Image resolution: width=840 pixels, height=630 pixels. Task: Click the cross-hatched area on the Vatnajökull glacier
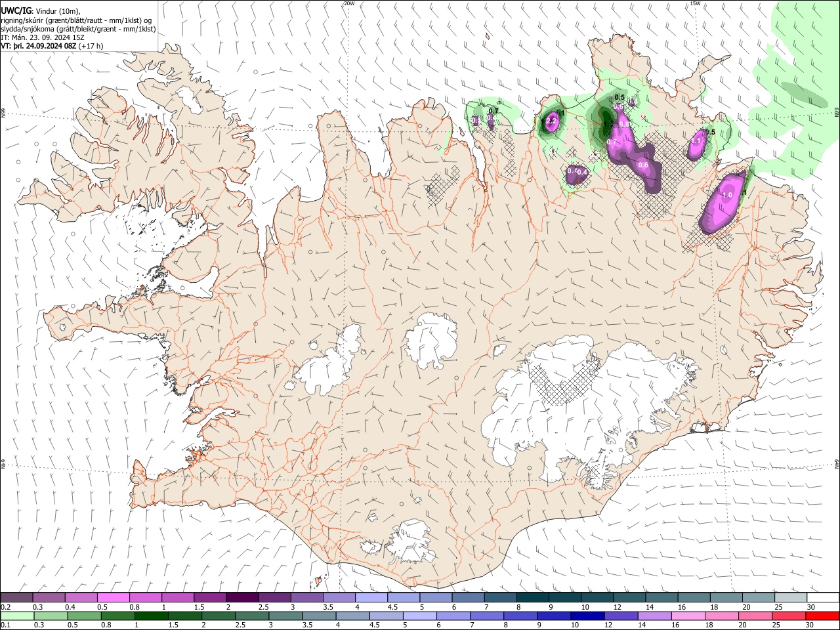(566, 383)
